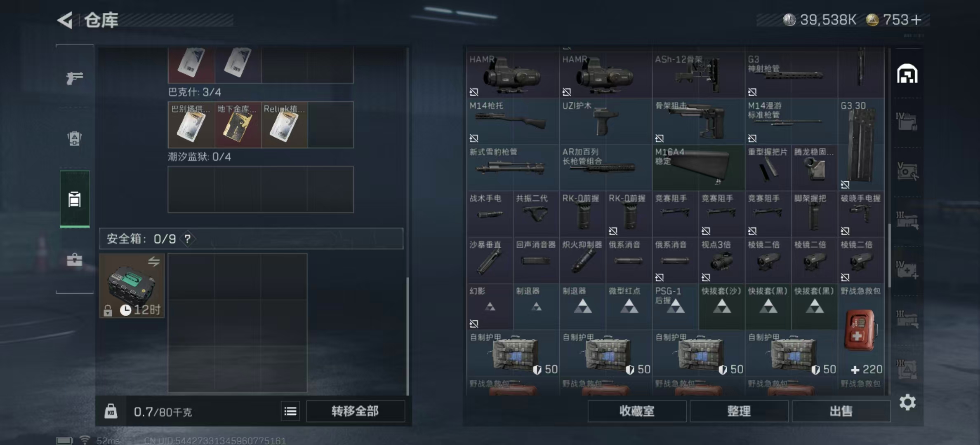980x445 pixels.
Task: Expand the level V safe category
Action: (907, 171)
